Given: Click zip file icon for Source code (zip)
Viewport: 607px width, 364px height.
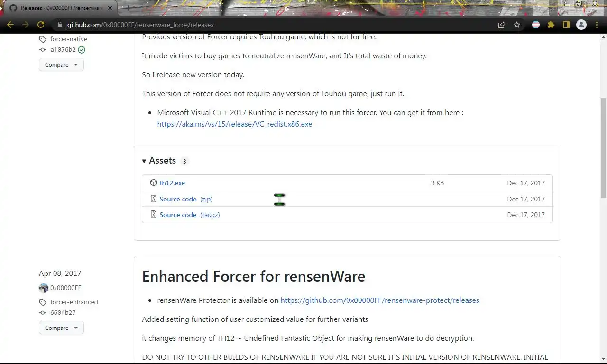Looking at the screenshot, I should (x=154, y=199).
